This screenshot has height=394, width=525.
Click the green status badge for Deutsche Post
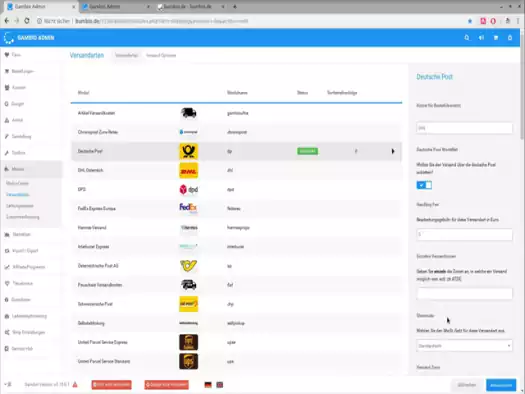307,151
